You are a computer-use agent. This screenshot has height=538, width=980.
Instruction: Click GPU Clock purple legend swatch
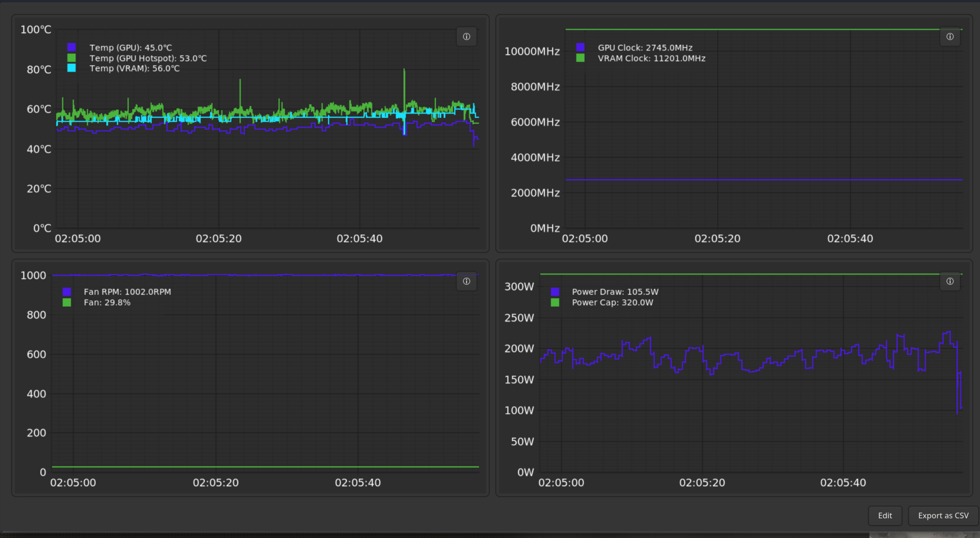[x=581, y=47]
